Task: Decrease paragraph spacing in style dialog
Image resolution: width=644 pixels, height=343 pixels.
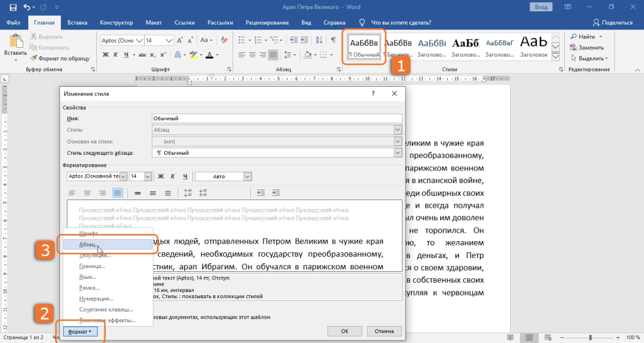Action: click(x=203, y=193)
